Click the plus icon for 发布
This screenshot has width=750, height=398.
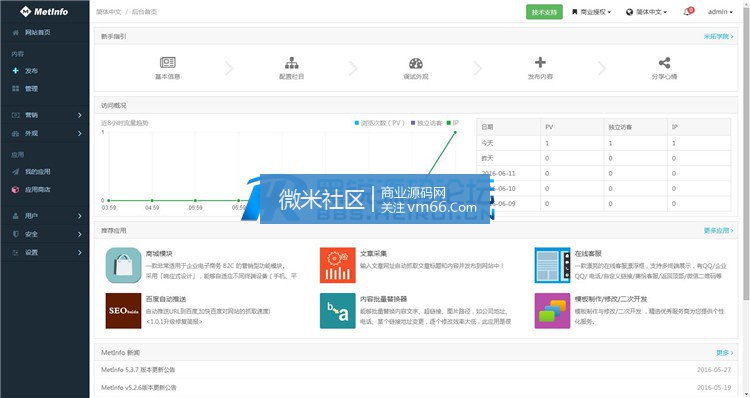click(16, 71)
